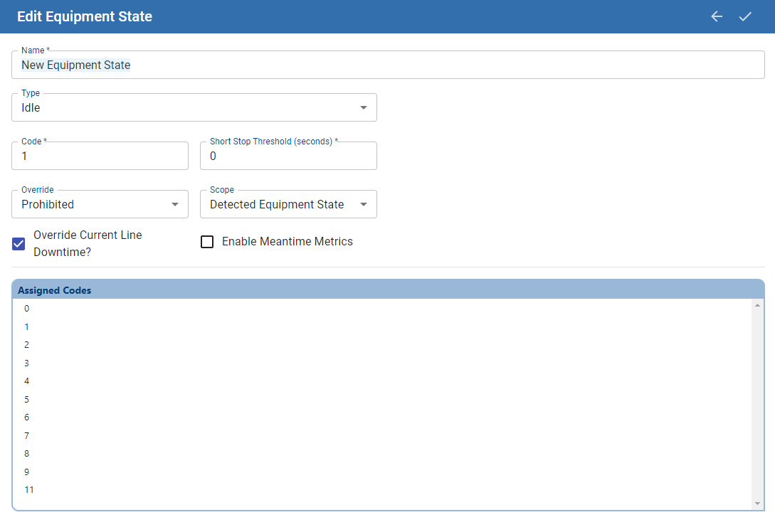Select assigned code 11 in list

pos(29,490)
